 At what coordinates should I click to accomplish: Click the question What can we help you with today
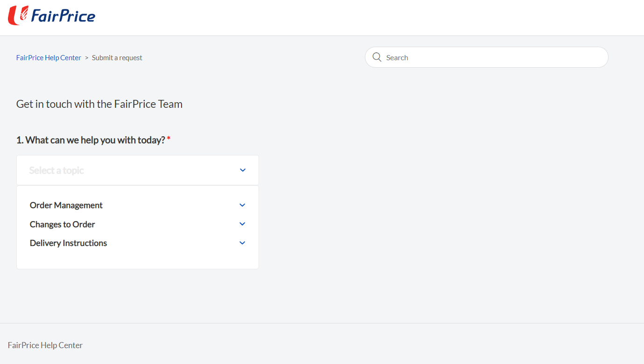click(93, 140)
